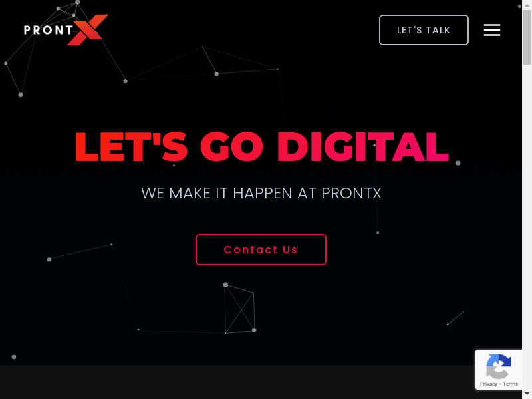Screen dimensions: 532x399
Task: Click the ProntX logo in the header
Action: point(66,30)
